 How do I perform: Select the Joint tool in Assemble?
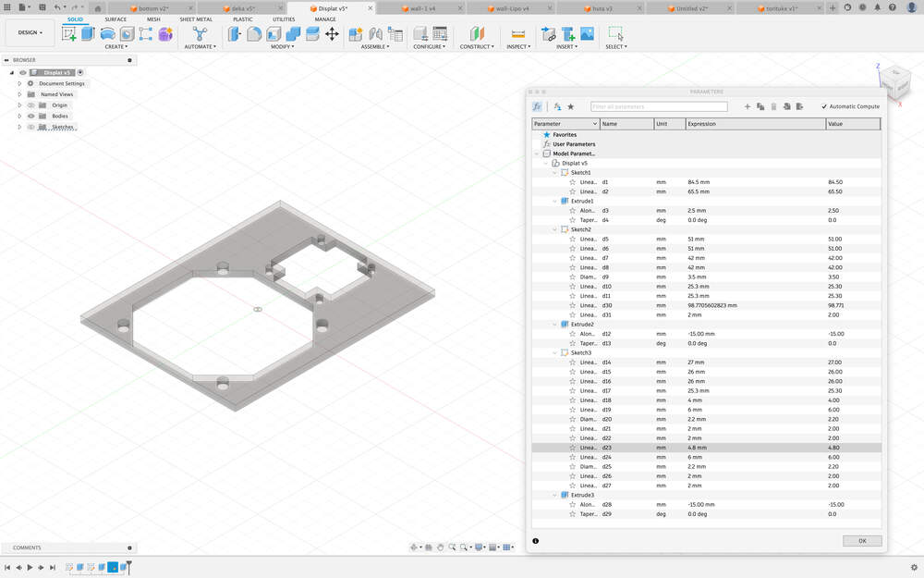(375, 33)
